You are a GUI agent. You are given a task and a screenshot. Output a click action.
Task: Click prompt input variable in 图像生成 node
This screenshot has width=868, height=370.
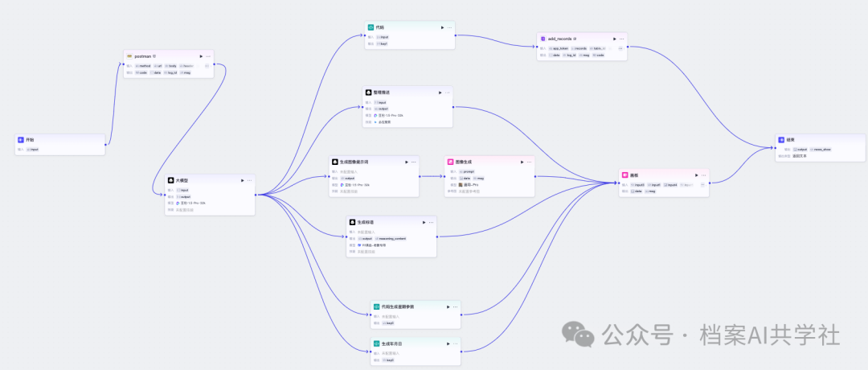[468, 171]
